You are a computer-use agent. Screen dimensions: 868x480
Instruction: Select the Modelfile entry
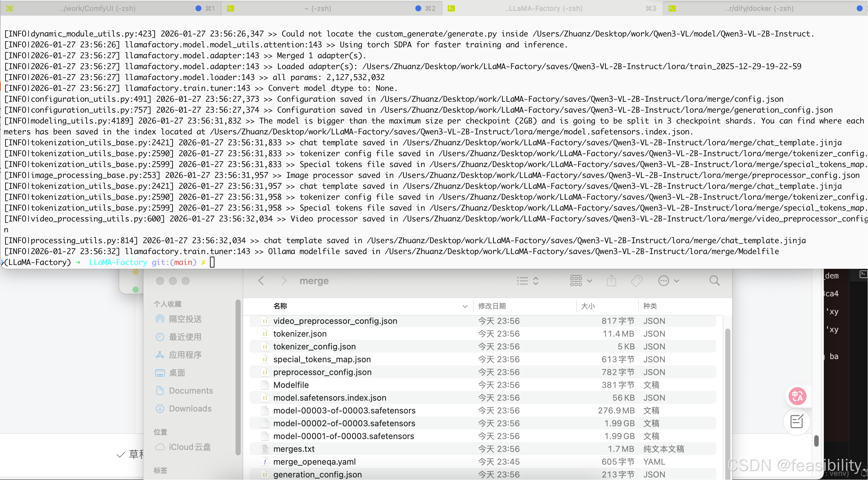click(291, 385)
